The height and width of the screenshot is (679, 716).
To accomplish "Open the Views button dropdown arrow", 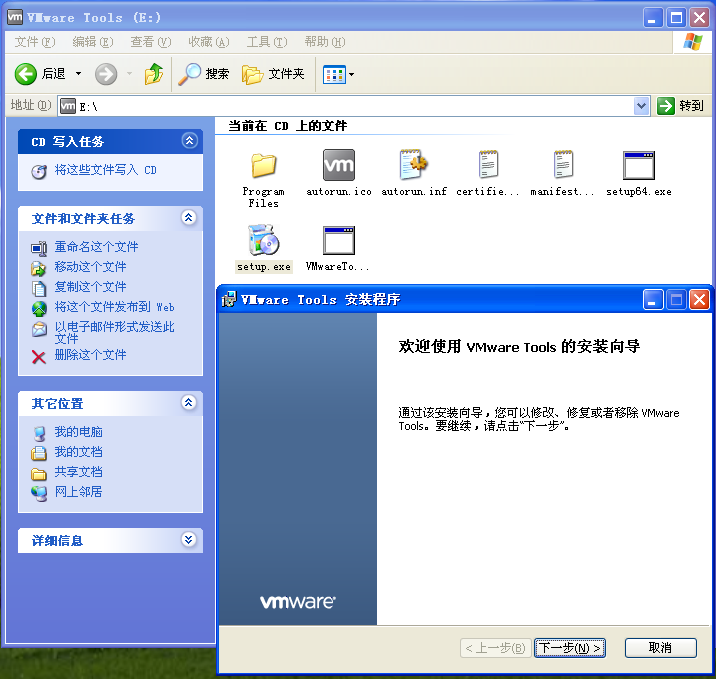I will 351,74.
